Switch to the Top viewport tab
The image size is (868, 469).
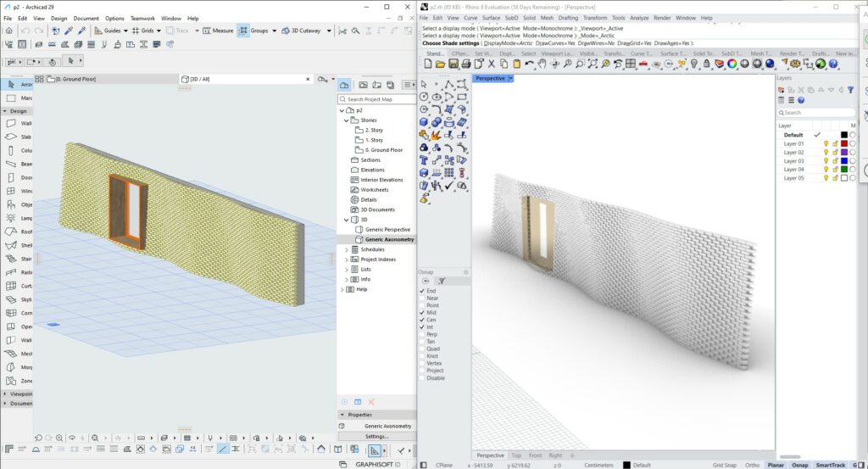(x=516, y=455)
